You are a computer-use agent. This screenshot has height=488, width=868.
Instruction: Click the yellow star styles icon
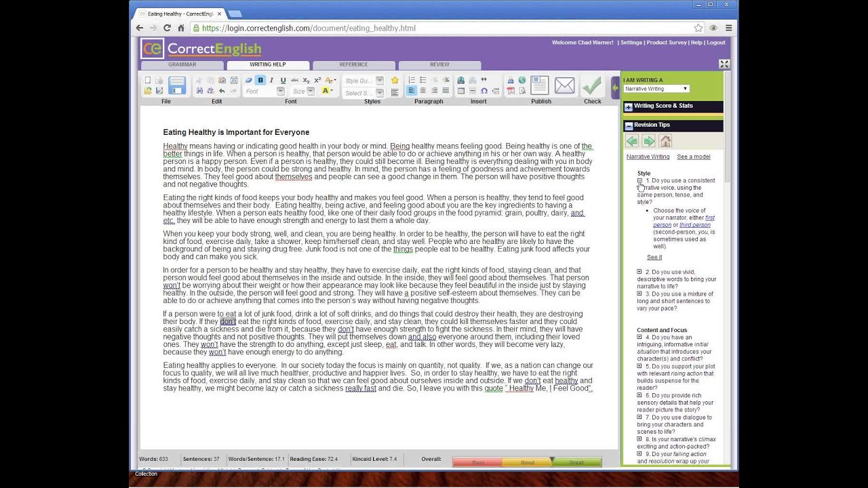[x=395, y=80]
